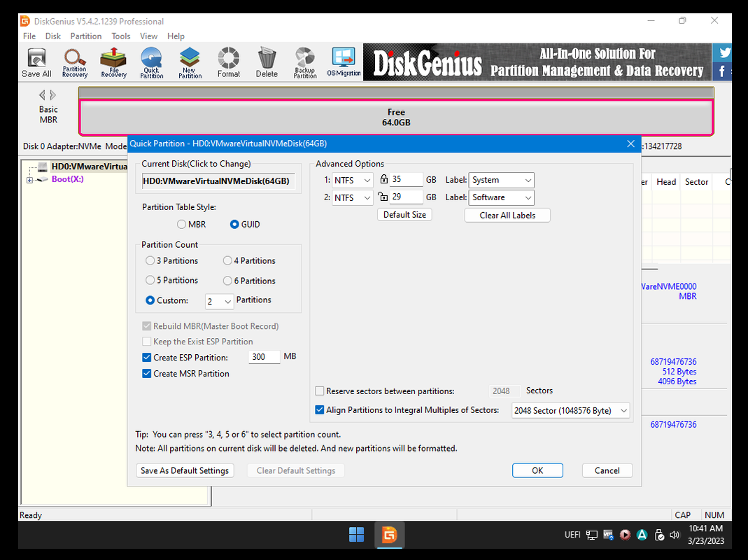Uncheck Create ESP Partition
This screenshot has height=560, width=748.
(147, 357)
